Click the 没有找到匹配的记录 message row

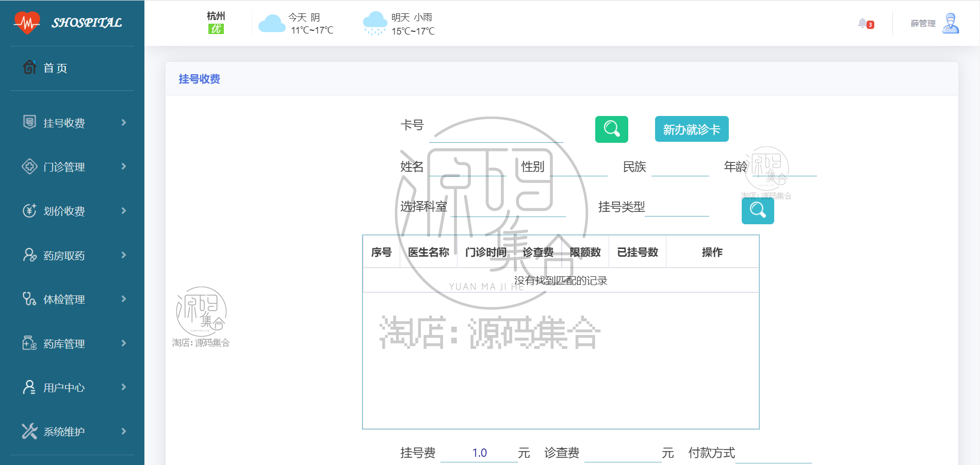pyautogui.click(x=561, y=280)
